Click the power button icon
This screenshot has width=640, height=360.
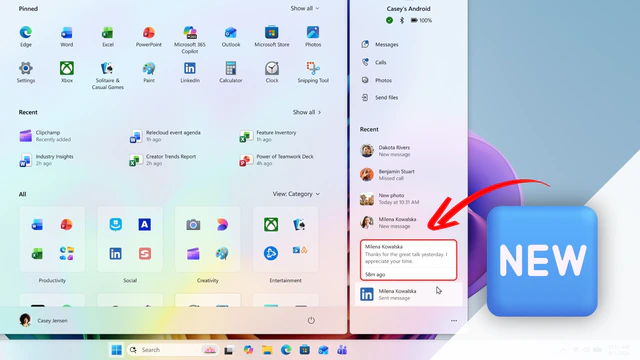(311, 320)
